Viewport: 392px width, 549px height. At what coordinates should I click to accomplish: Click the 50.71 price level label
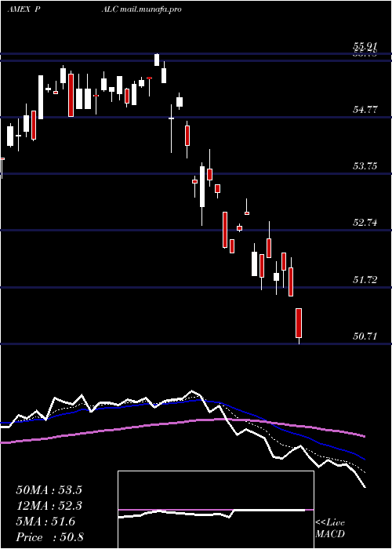[365, 336]
